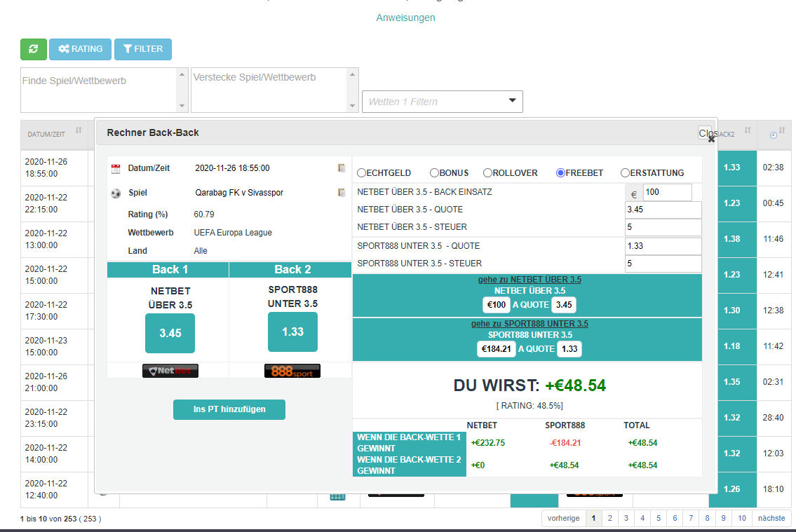The width and height of the screenshot is (796, 532).
Task: Select the ERSTATTUNG radio option
Action: coord(625,173)
